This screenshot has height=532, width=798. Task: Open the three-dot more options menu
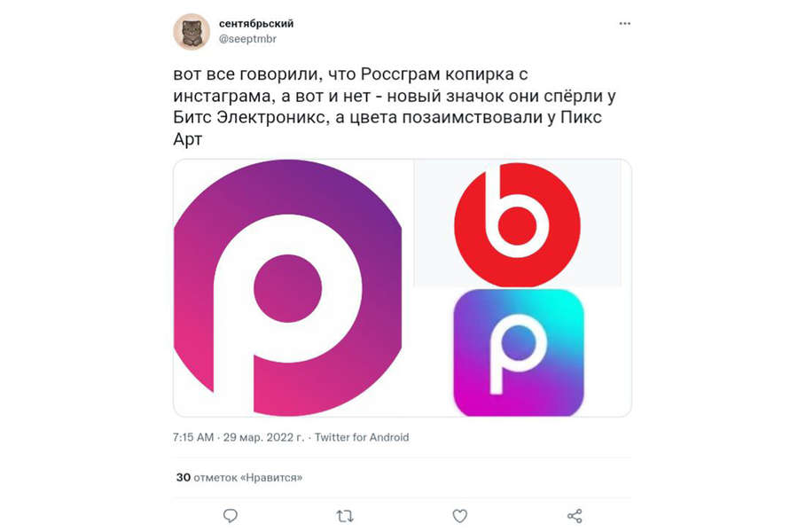624,23
